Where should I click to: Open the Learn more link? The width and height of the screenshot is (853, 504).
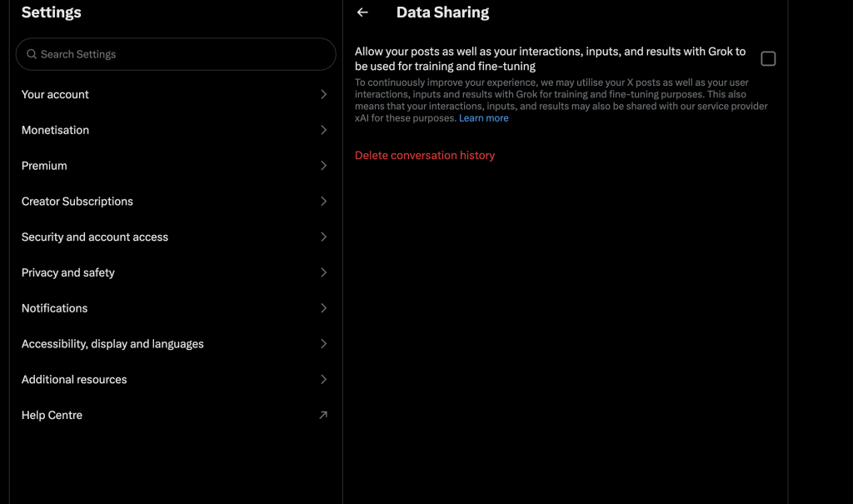coord(483,118)
